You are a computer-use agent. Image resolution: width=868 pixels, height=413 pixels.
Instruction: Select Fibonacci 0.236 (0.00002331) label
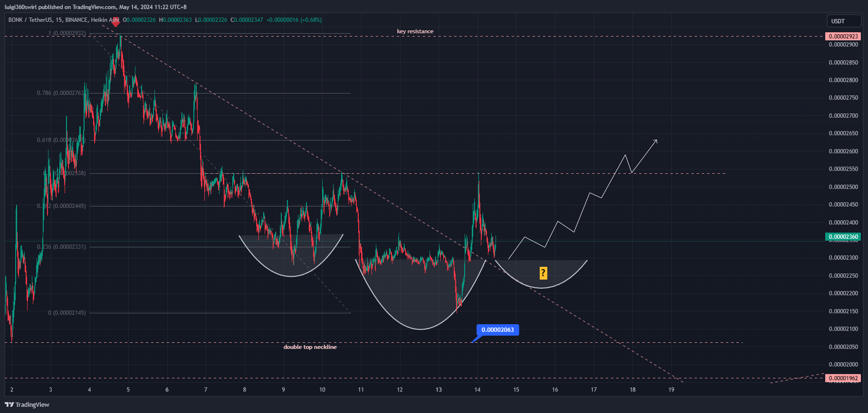61,247
